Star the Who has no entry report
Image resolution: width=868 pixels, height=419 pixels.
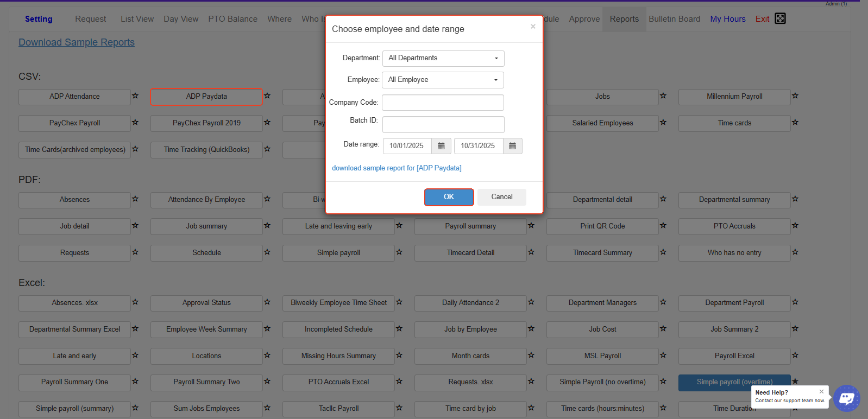point(795,252)
